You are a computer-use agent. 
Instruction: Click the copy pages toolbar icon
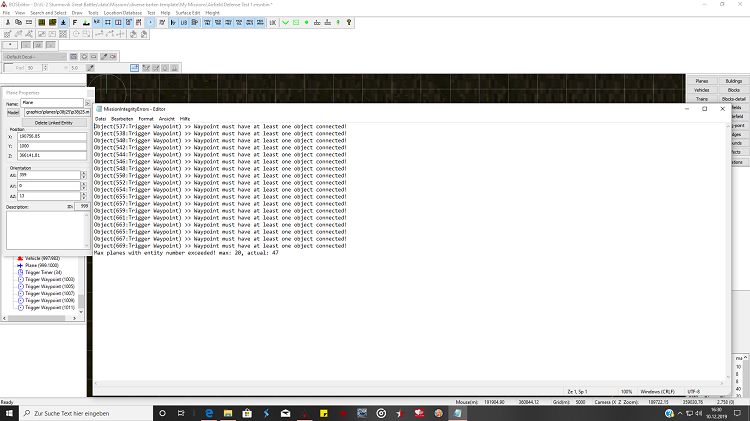click(x=18, y=22)
